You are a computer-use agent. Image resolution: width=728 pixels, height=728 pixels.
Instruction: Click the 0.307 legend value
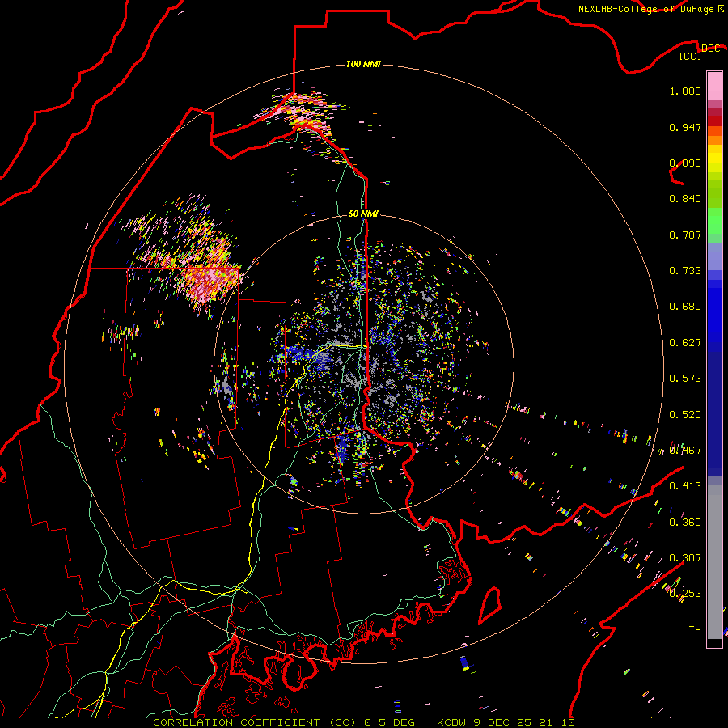click(685, 557)
